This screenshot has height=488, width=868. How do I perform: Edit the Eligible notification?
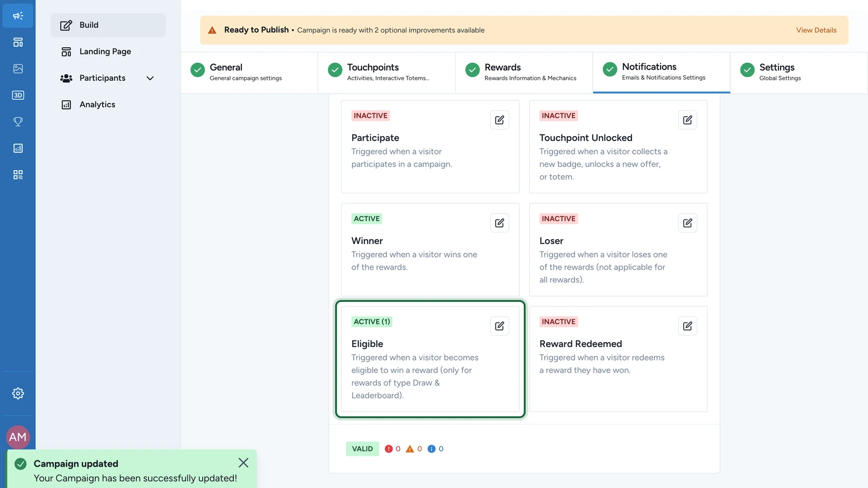point(500,326)
